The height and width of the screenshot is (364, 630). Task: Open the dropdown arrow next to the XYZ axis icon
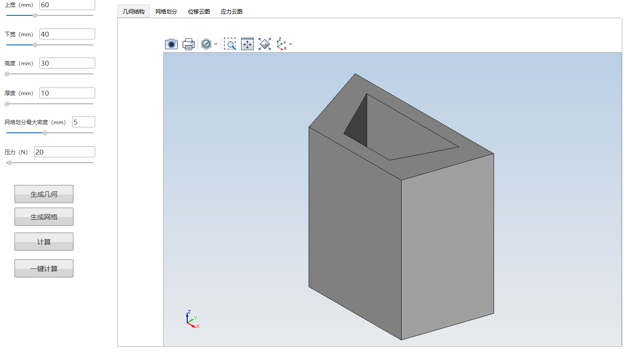point(291,44)
